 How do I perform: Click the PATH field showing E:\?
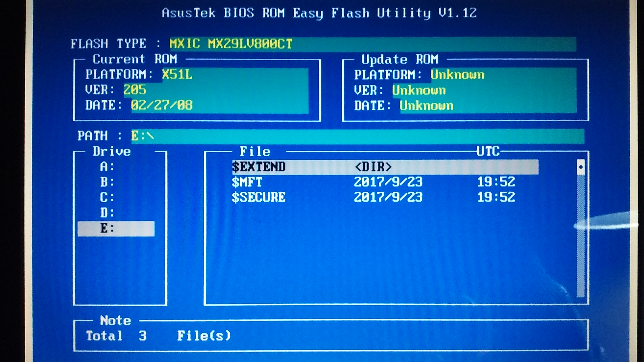[142, 136]
